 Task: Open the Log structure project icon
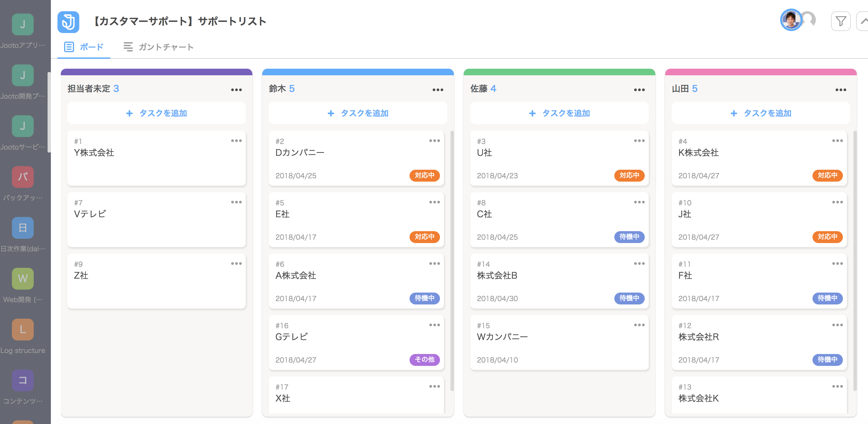tap(22, 330)
